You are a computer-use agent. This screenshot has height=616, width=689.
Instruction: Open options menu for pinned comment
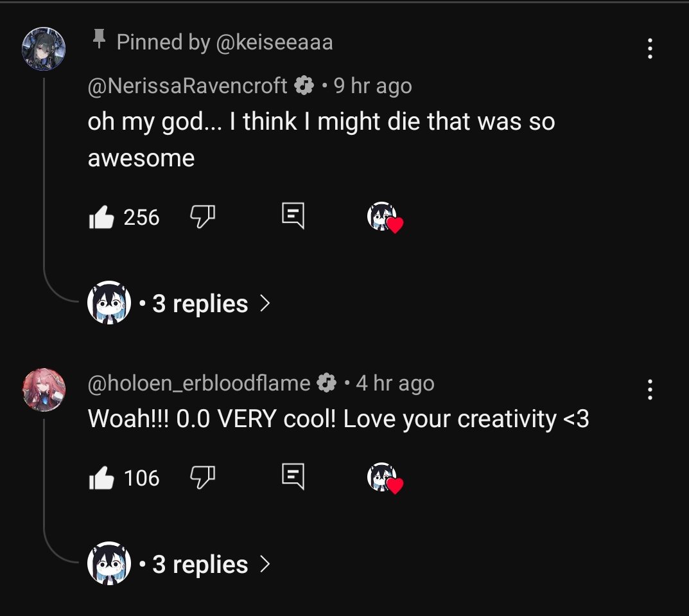(650, 49)
